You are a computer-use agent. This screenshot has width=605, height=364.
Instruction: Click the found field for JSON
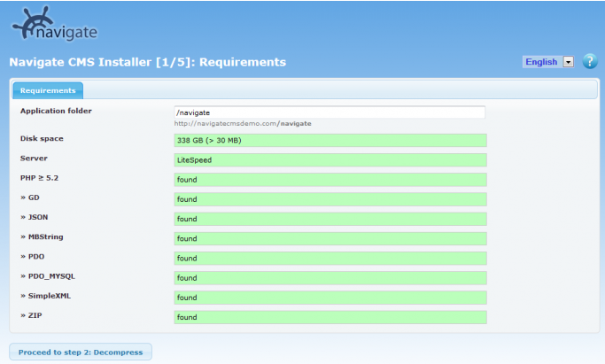(330, 219)
